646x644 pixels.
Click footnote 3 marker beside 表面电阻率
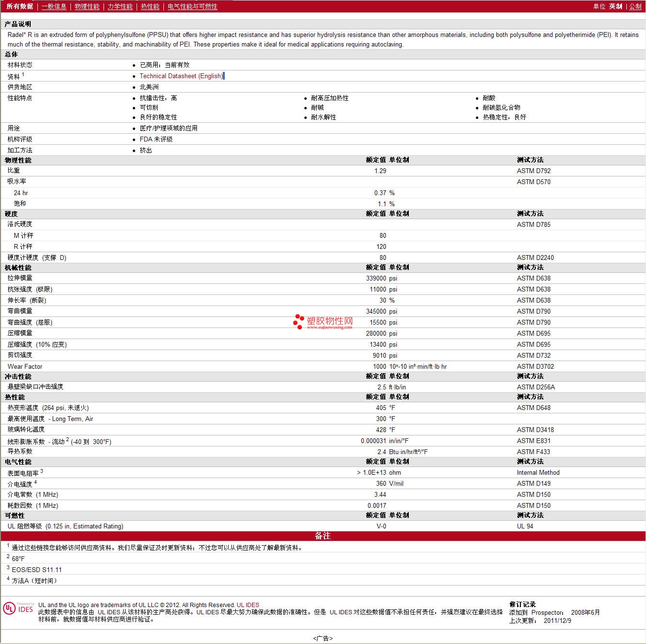42,471
